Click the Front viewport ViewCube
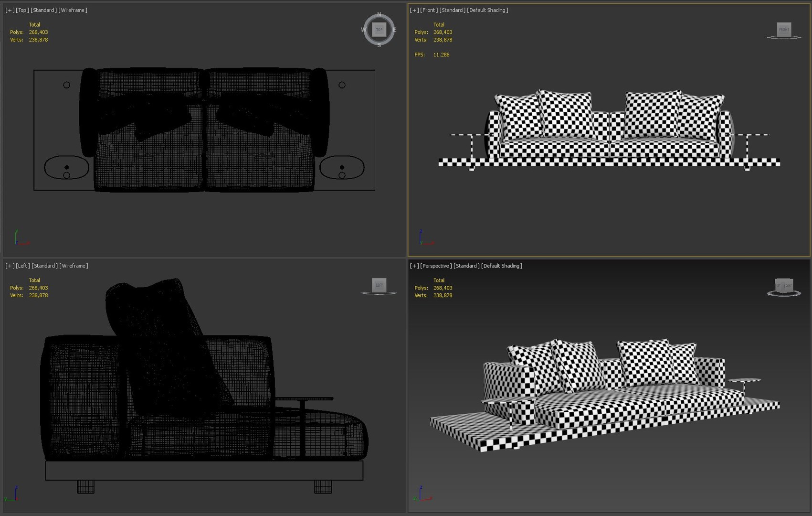The image size is (812, 516). (x=784, y=30)
